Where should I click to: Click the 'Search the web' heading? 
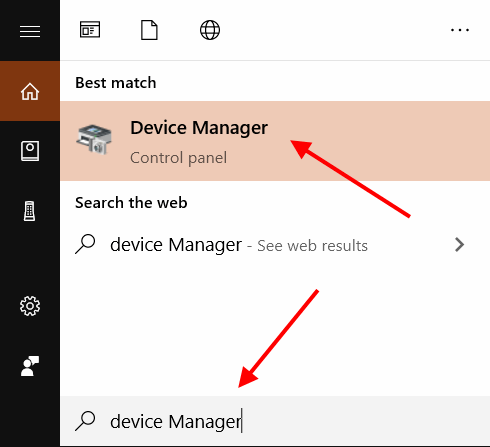(131, 203)
